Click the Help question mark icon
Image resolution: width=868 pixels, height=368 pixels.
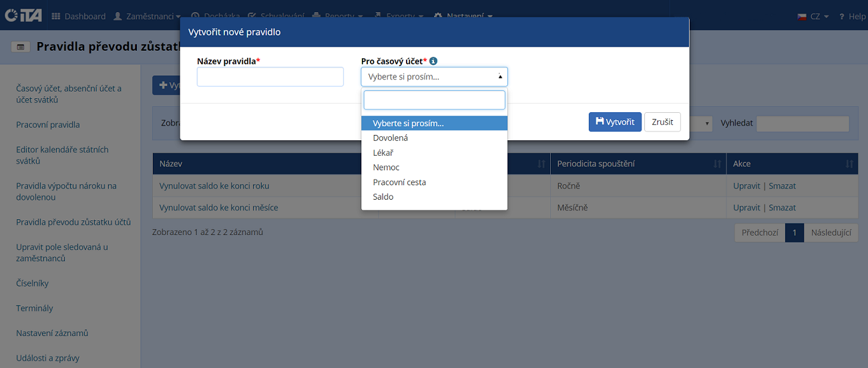842,17
